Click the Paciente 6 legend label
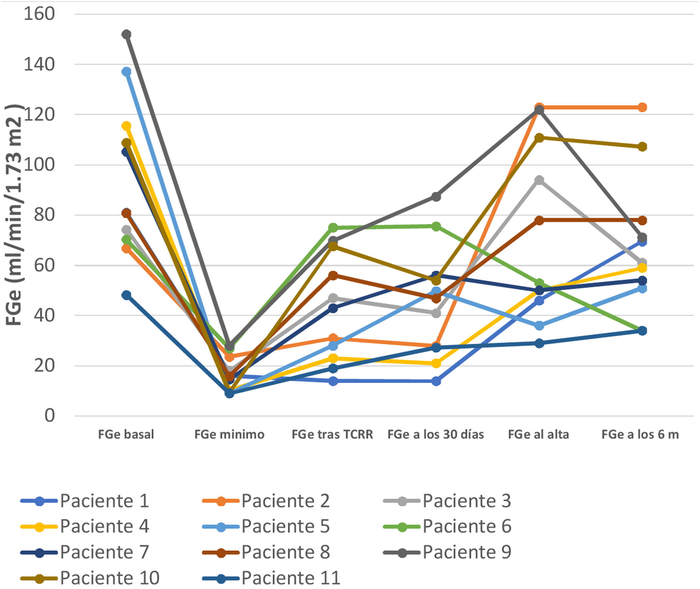This screenshot has width=700, height=589. click(x=467, y=527)
